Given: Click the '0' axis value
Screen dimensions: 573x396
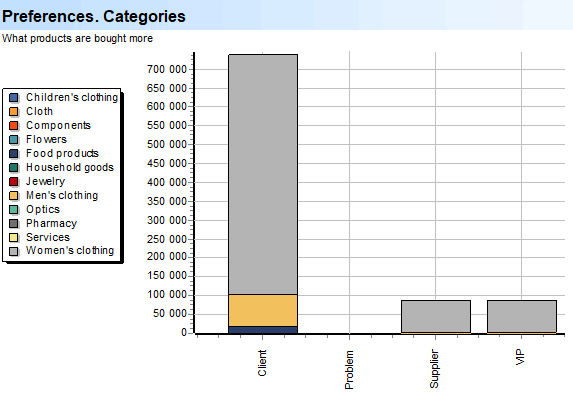Looking at the screenshot, I should pos(184,332).
